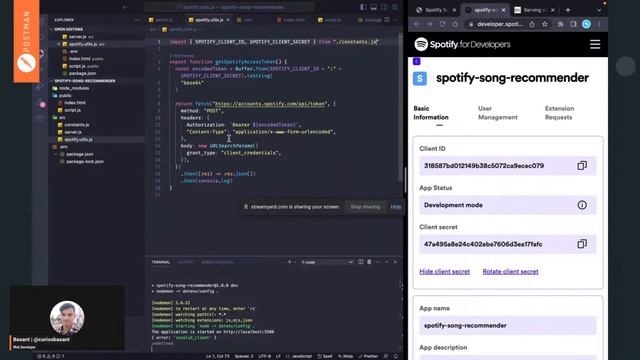
Task: Collapse the src folder in Explorer
Action: point(62,118)
